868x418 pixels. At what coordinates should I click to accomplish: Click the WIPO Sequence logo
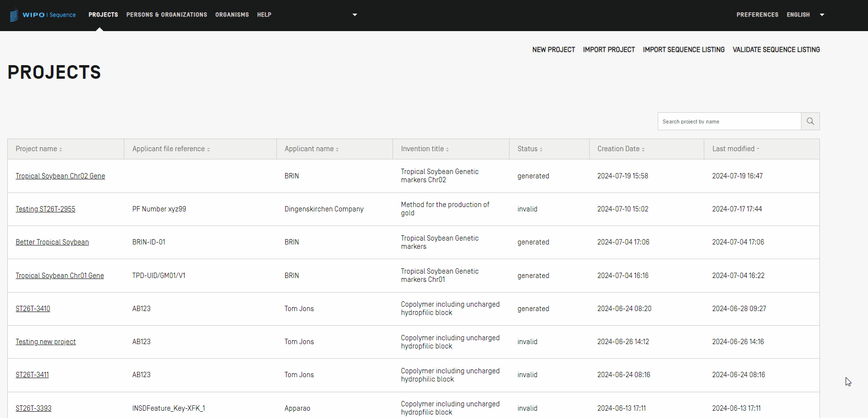[43, 15]
